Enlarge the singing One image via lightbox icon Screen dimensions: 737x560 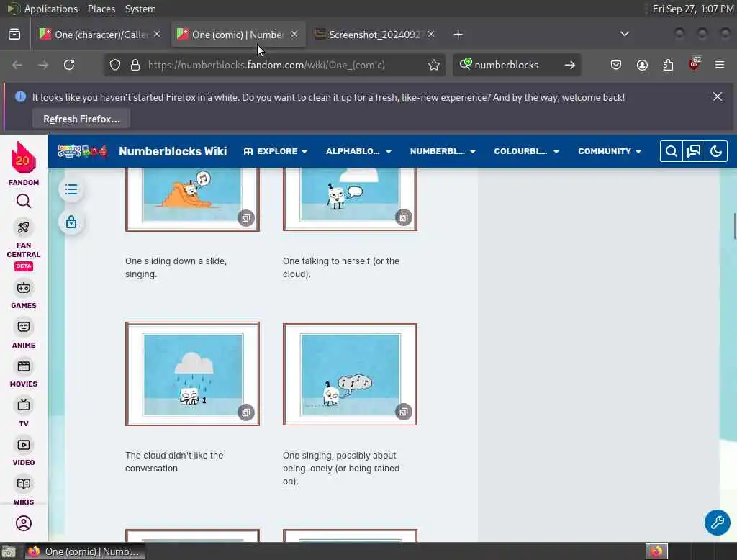click(403, 412)
